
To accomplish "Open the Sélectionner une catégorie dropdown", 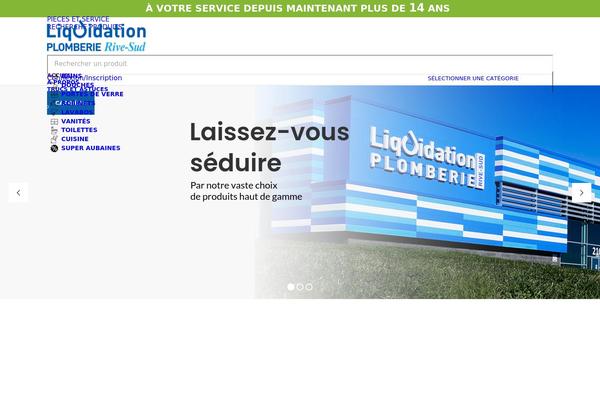I will point(473,78).
